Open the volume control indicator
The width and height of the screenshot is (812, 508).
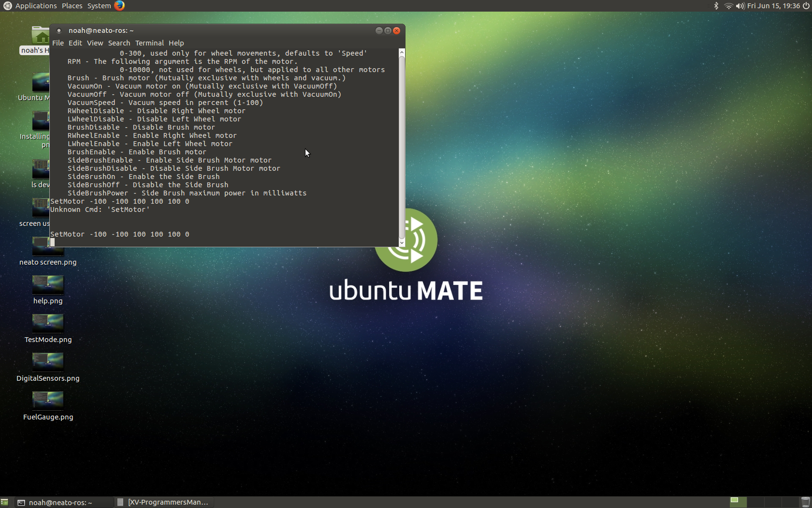point(740,6)
